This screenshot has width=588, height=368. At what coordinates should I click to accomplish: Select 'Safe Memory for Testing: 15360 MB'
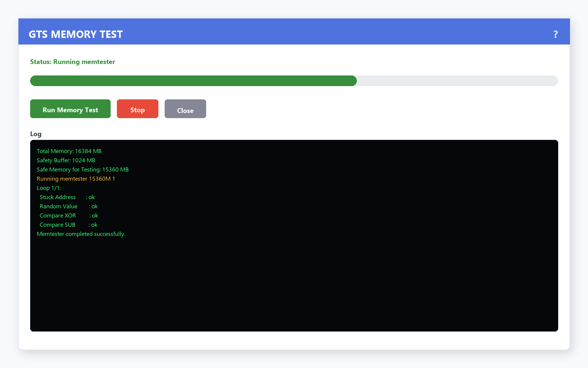pos(83,170)
